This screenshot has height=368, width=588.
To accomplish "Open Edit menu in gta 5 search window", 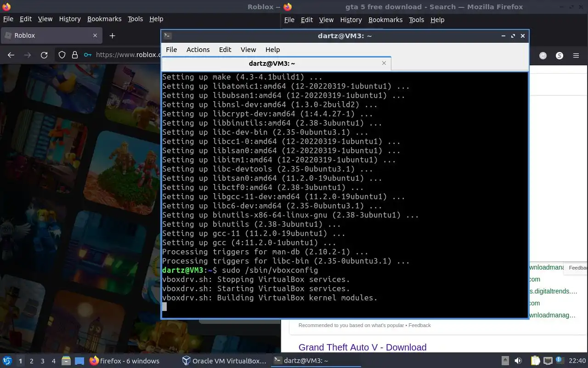I will point(307,20).
